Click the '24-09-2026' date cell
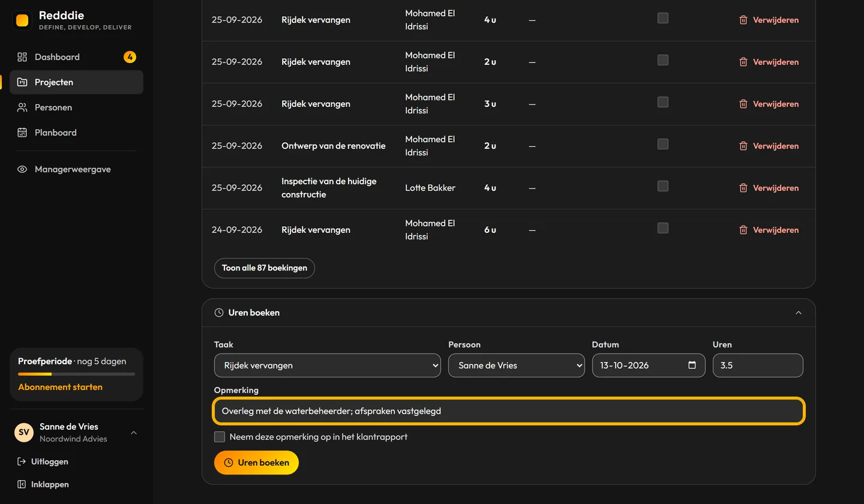This screenshot has width=864, height=504. 237,230
